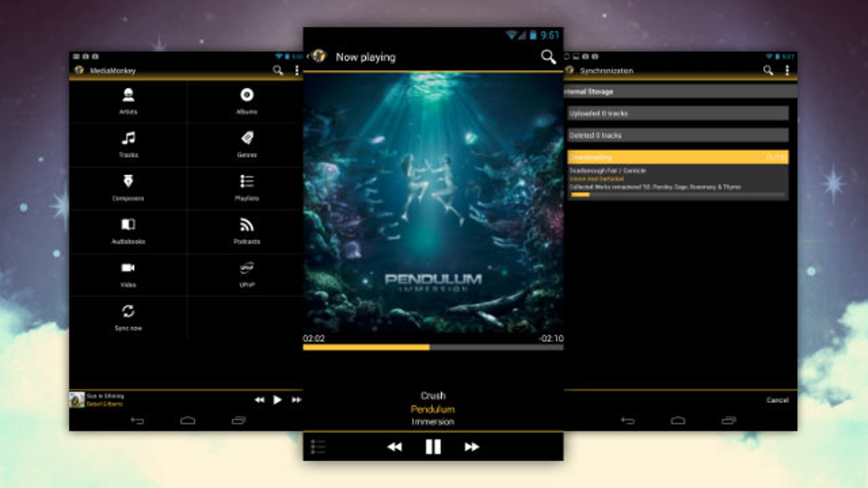The height and width of the screenshot is (488, 868).
Task: Select the yellow Downloading row
Action: click(x=678, y=157)
